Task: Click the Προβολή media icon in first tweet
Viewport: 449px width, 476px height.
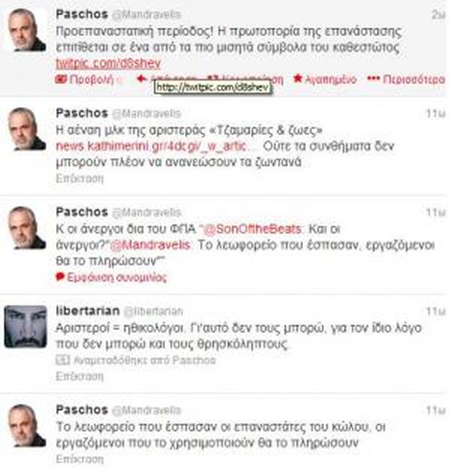Action: click(61, 79)
